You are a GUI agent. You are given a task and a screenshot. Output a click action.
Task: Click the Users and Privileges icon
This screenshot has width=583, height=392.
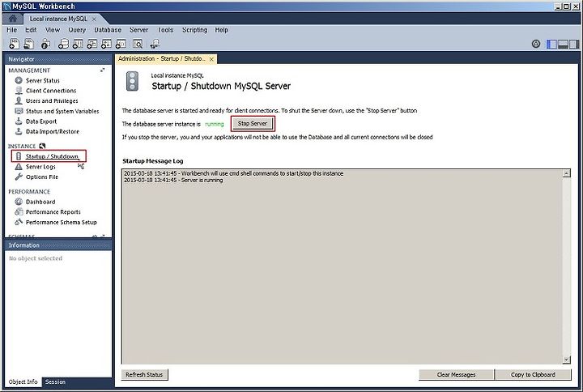point(19,100)
